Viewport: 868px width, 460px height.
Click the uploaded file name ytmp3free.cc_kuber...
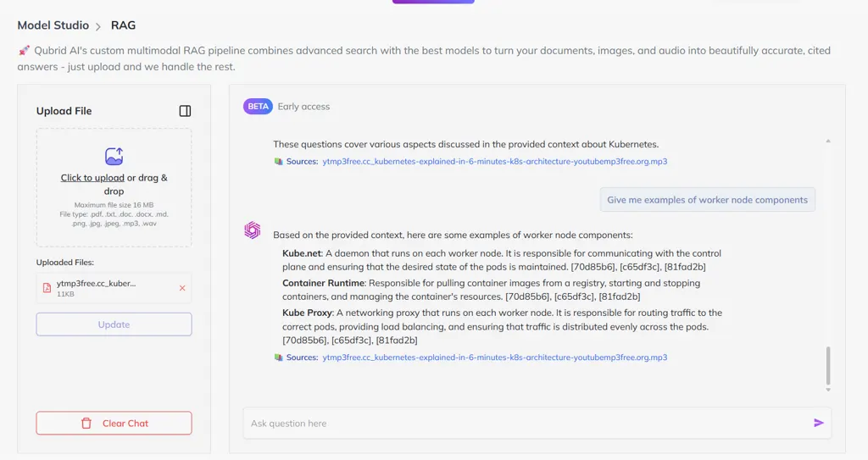coord(97,284)
